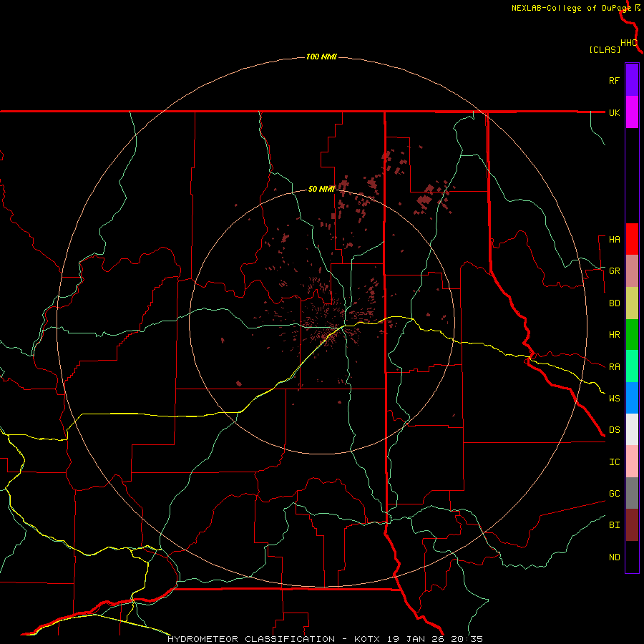Click the HYDROMETEOR CLASSIFICATION title text

pyautogui.click(x=251, y=639)
